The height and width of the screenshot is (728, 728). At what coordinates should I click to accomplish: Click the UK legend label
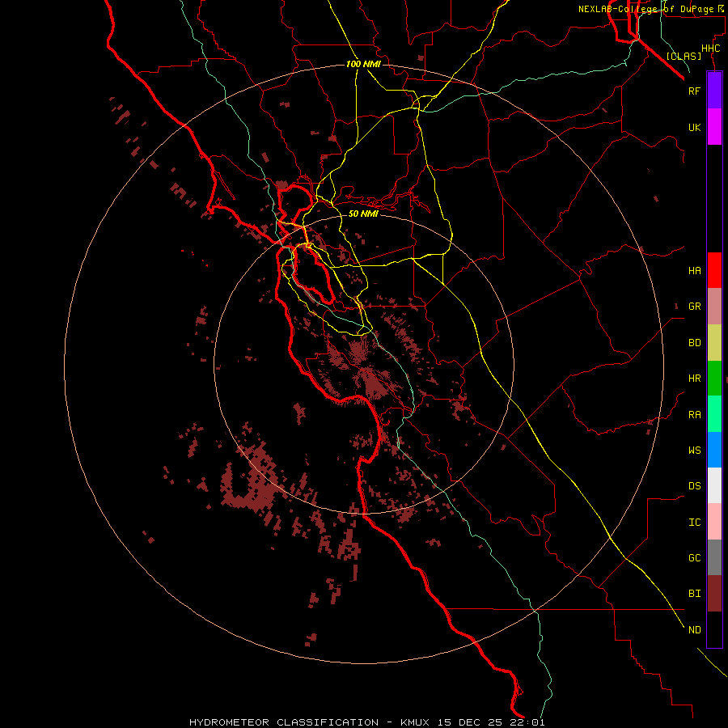click(694, 127)
